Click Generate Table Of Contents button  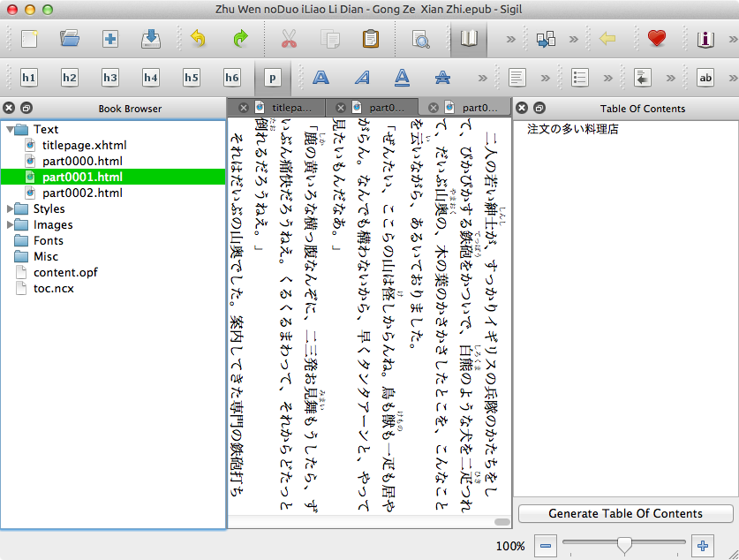(625, 513)
